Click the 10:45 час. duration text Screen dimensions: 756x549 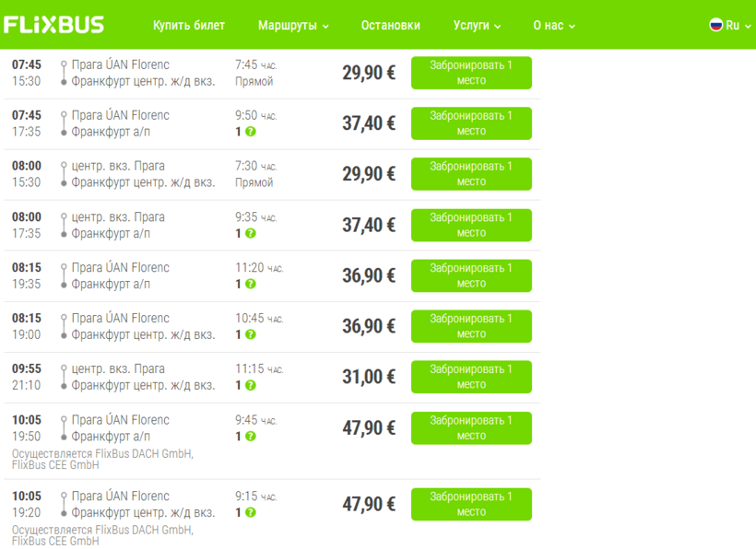coord(259,319)
